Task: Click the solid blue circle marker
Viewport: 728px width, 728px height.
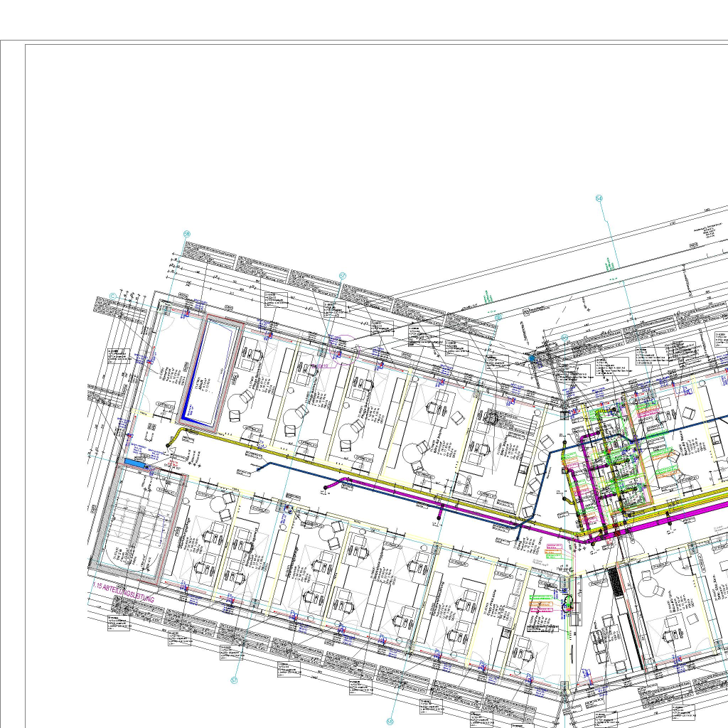Action: [532, 359]
